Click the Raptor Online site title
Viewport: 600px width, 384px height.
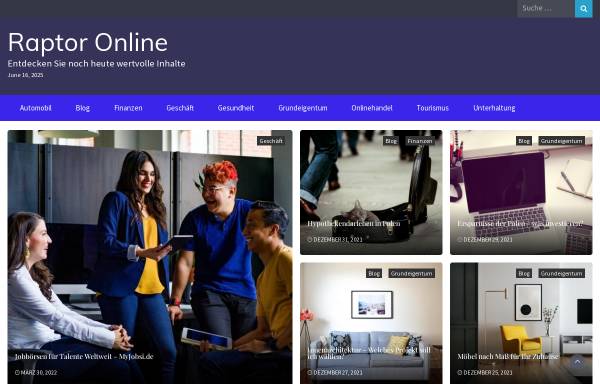point(88,42)
